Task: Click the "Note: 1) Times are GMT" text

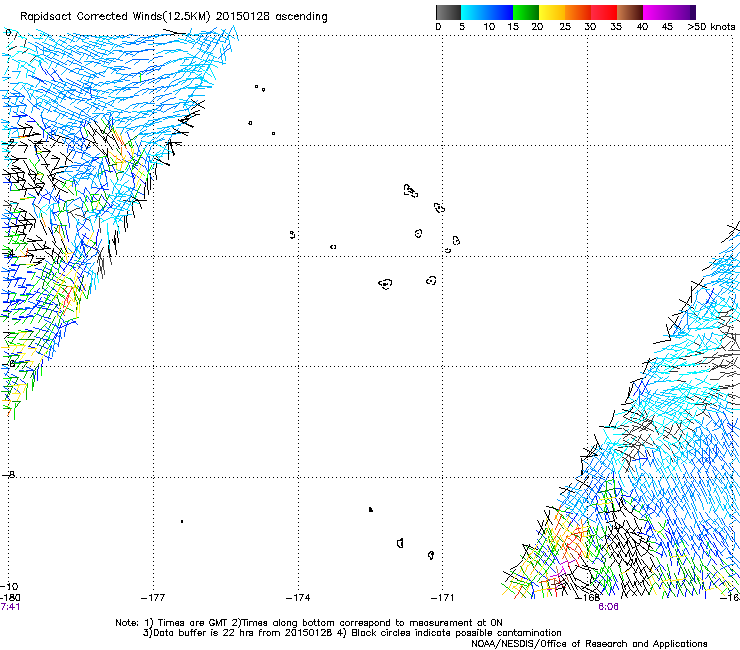Action: coord(171,623)
